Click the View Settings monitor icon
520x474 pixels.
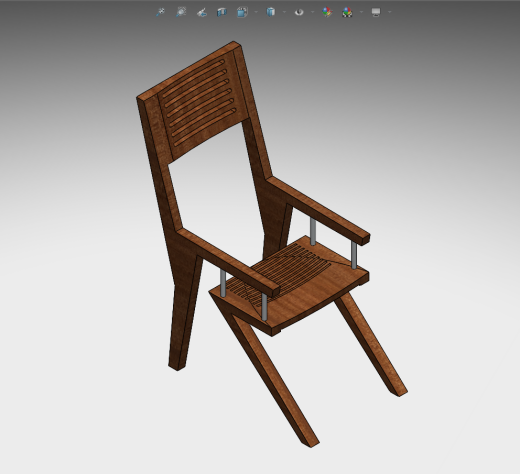pos(376,12)
